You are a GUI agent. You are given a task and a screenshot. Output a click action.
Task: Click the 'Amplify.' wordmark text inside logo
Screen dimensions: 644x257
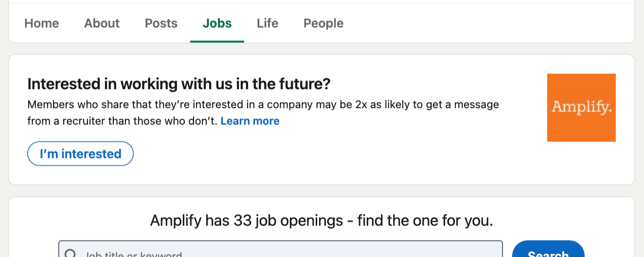582,107
